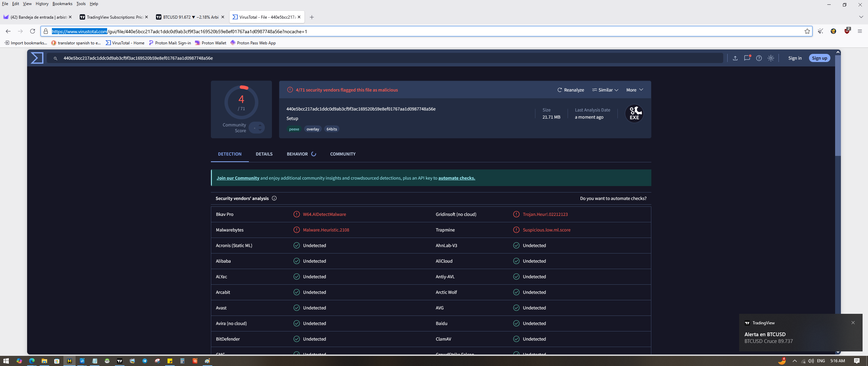Open the notifications chat icon
The image size is (868, 366).
pos(747,58)
